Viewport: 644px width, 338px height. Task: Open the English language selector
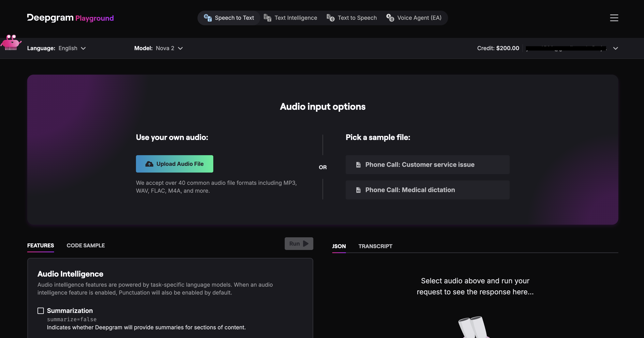(72, 48)
